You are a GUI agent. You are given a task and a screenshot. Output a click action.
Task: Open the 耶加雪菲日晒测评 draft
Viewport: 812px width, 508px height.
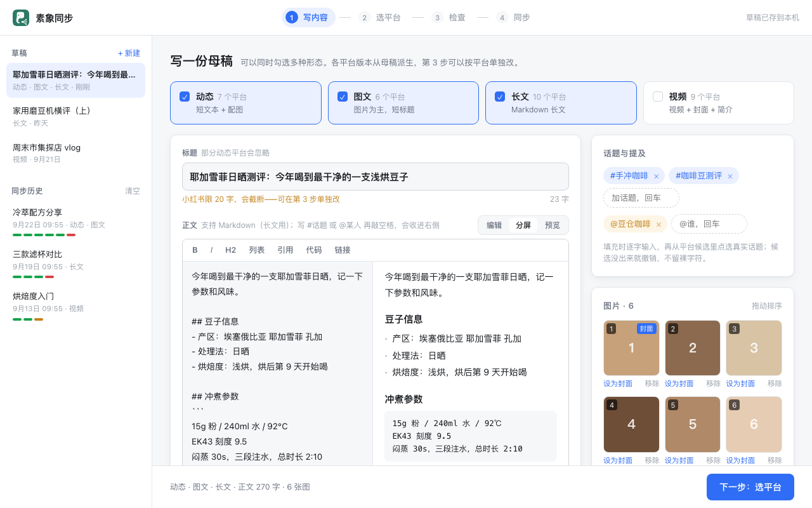(x=75, y=81)
